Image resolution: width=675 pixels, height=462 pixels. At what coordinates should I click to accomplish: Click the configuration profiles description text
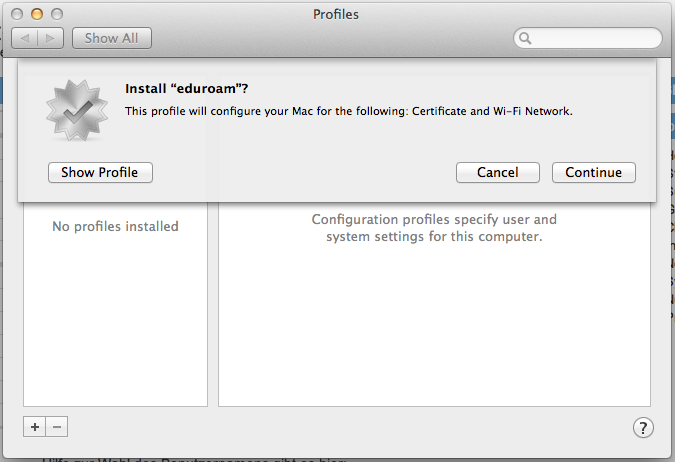tap(434, 228)
